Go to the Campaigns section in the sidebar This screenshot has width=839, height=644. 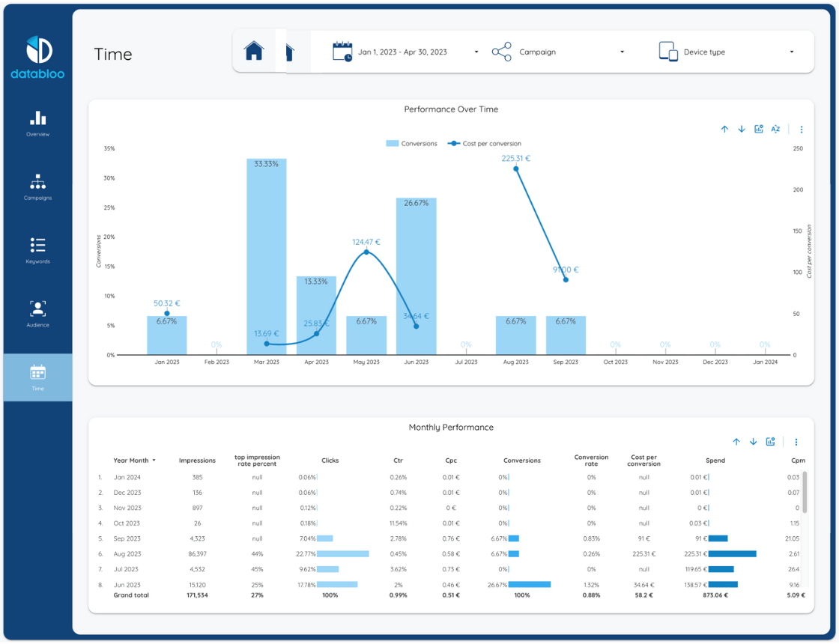tap(37, 187)
